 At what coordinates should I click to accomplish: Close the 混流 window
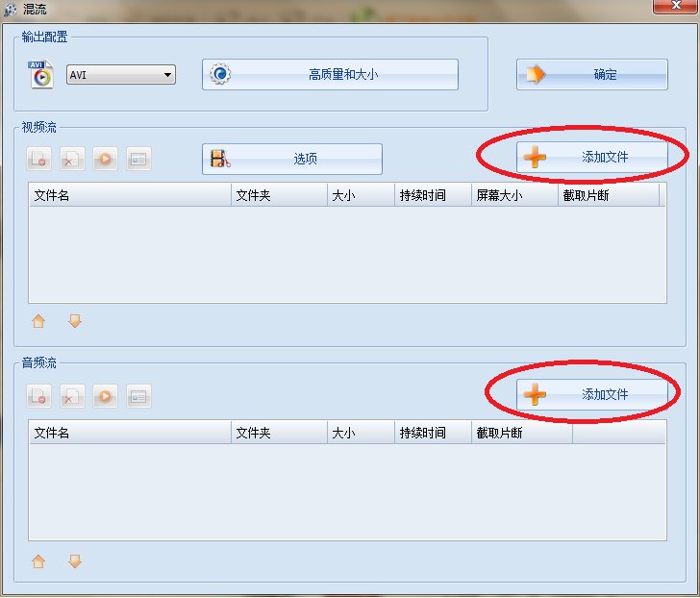(675, 6)
